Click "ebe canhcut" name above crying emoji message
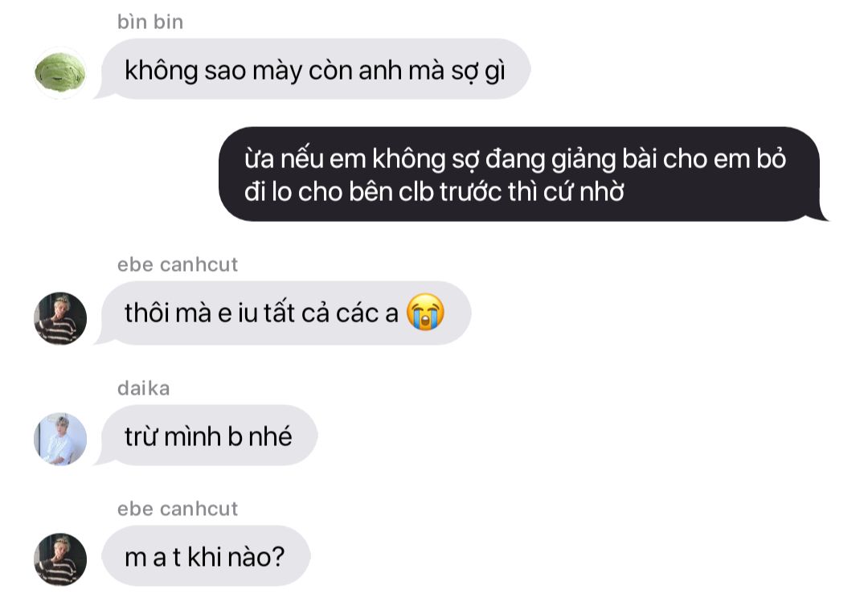This screenshot has width=868, height=610. [177, 264]
